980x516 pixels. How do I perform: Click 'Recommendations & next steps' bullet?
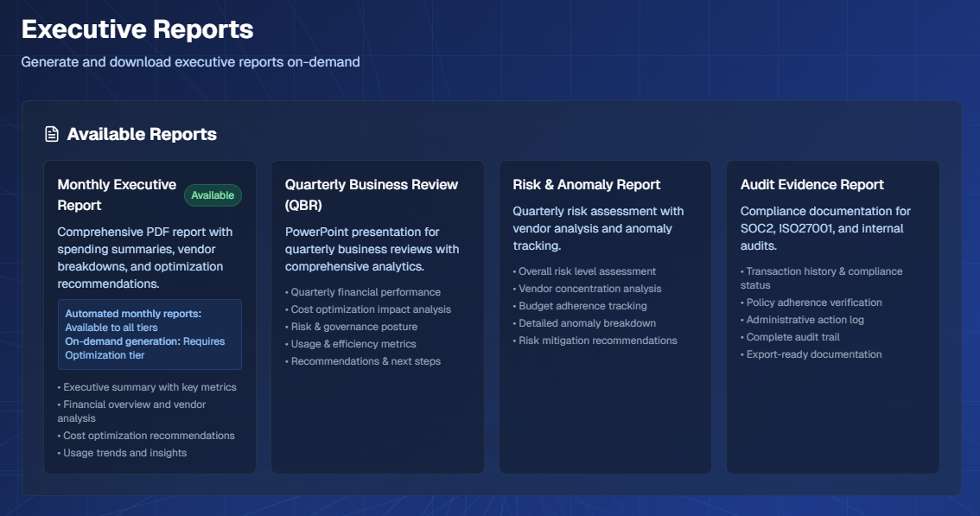click(x=362, y=361)
